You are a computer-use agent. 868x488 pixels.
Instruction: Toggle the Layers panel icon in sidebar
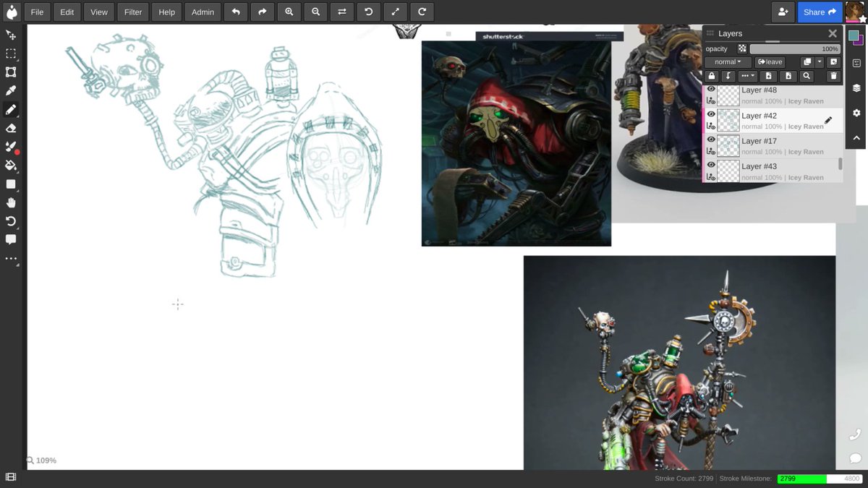click(x=856, y=87)
